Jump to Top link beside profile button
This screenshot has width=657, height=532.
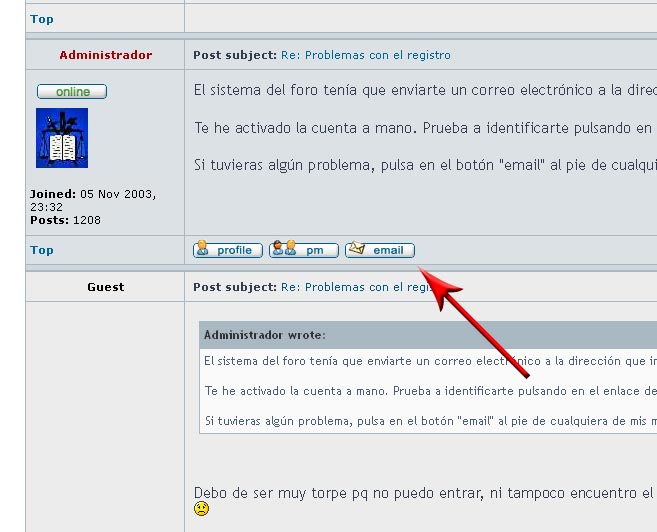(42, 250)
